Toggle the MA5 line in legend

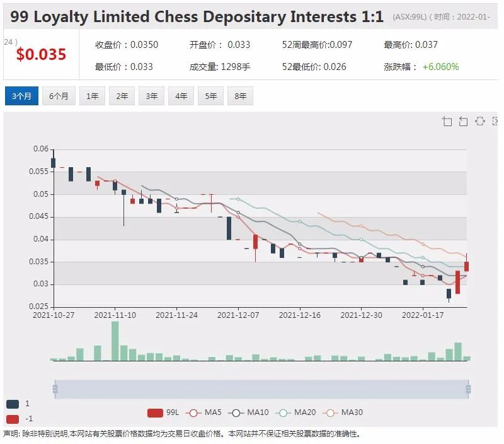(203, 412)
